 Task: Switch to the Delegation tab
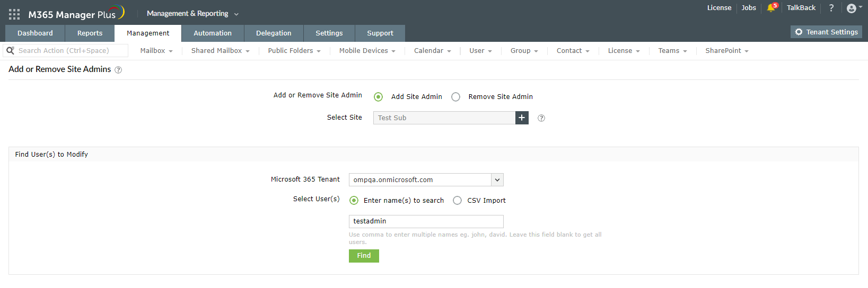tap(274, 33)
